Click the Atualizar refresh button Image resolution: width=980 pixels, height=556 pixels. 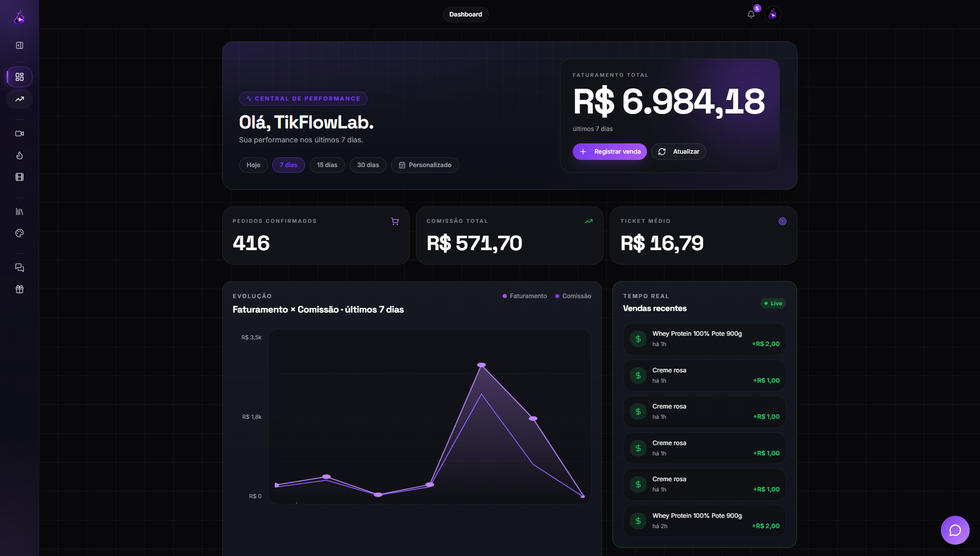point(678,152)
